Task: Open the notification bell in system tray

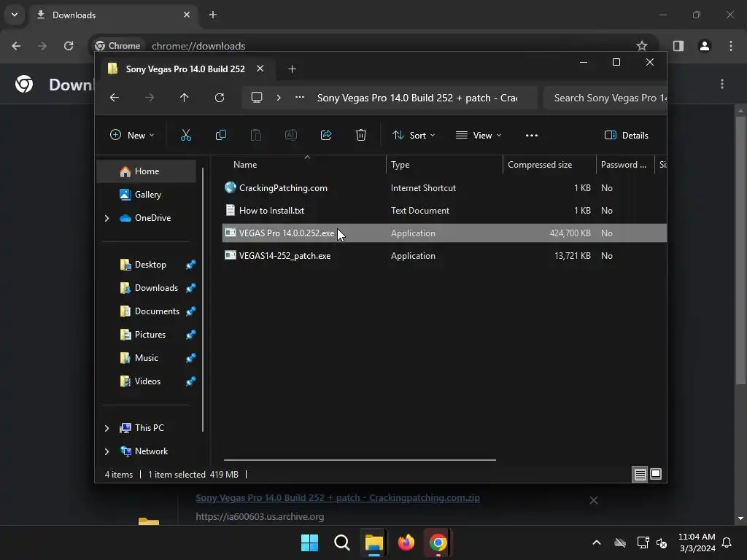Action: (727, 542)
